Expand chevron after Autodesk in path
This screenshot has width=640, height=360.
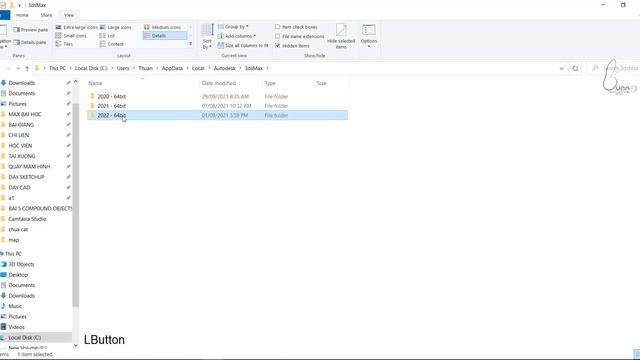point(240,68)
